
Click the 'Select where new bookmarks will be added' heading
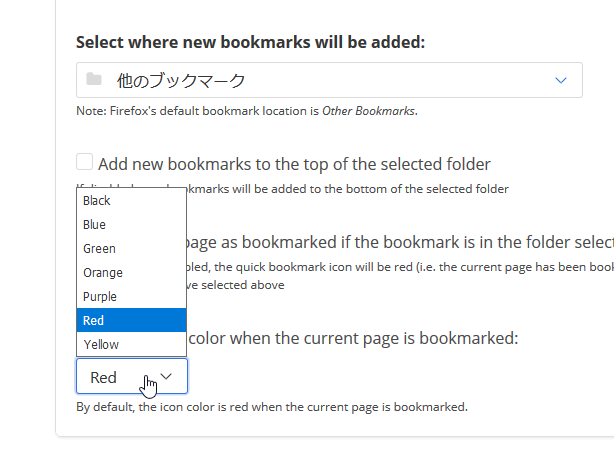tap(251, 42)
